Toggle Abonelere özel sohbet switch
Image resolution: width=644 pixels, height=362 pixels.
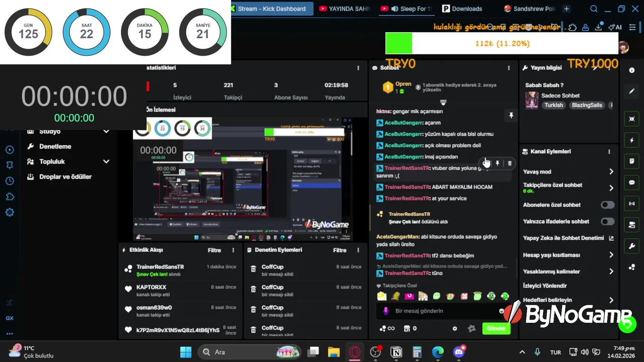pyautogui.click(x=607, y=205)
